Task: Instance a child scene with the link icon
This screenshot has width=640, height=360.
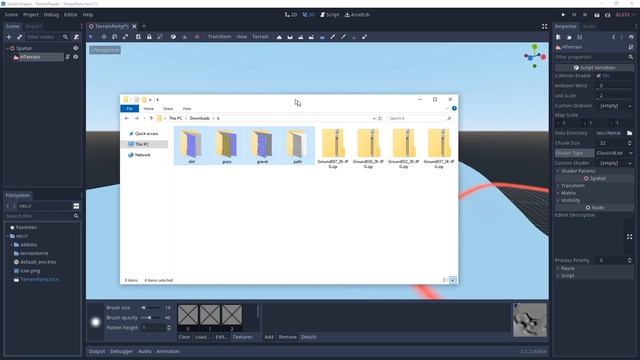Action: (x=19, y=37)
